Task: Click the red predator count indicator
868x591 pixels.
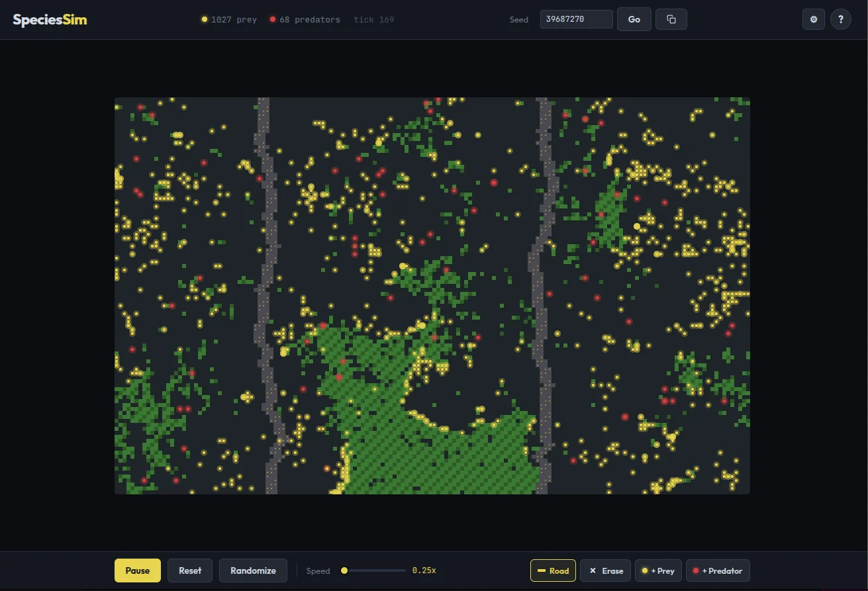Action: point(304,19)
